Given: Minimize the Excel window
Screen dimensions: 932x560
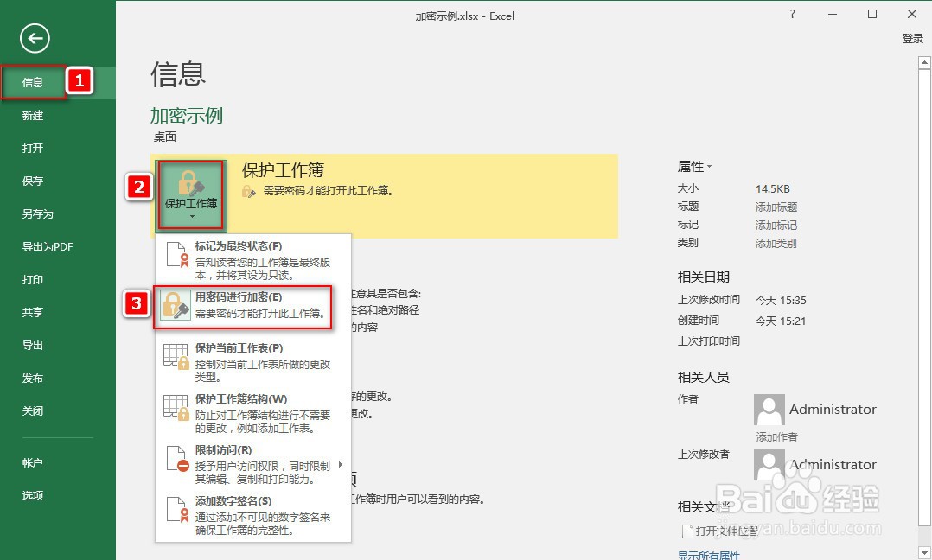Looking at the screenshot, I should click(x=832, y=14).
